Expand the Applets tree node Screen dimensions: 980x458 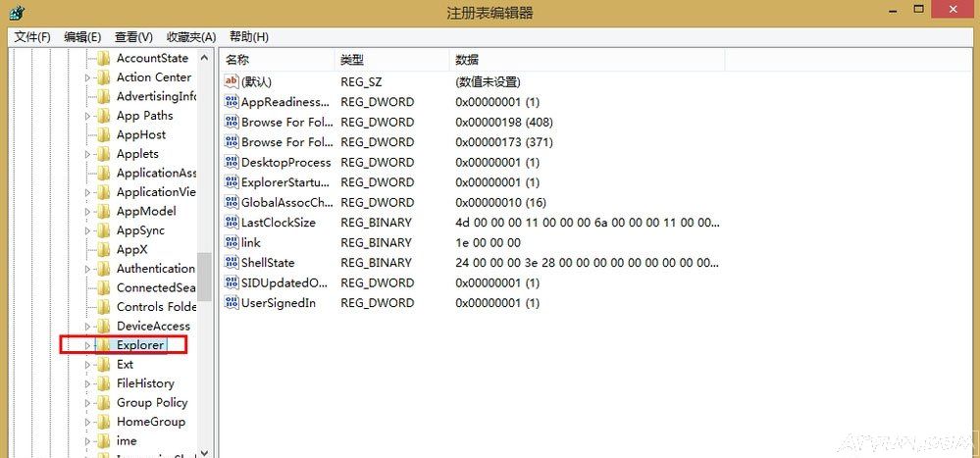point(87,154)
